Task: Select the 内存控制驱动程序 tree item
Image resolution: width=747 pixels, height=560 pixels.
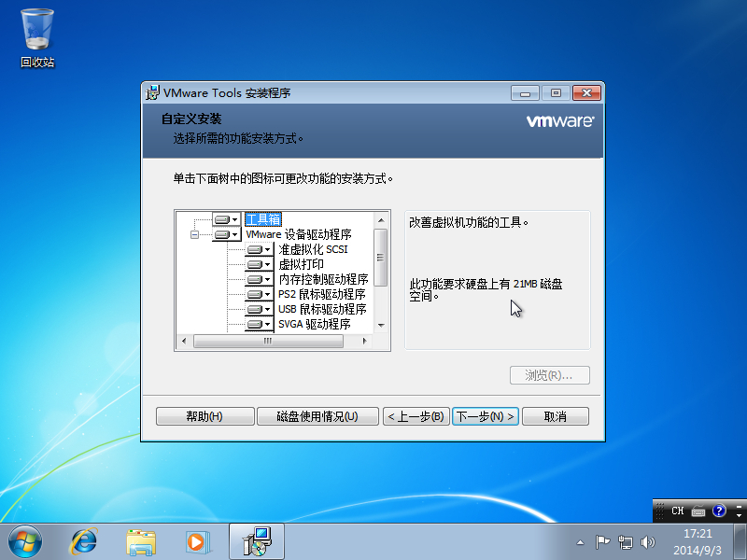Action: pyautogui.click(x=323, y=279)
